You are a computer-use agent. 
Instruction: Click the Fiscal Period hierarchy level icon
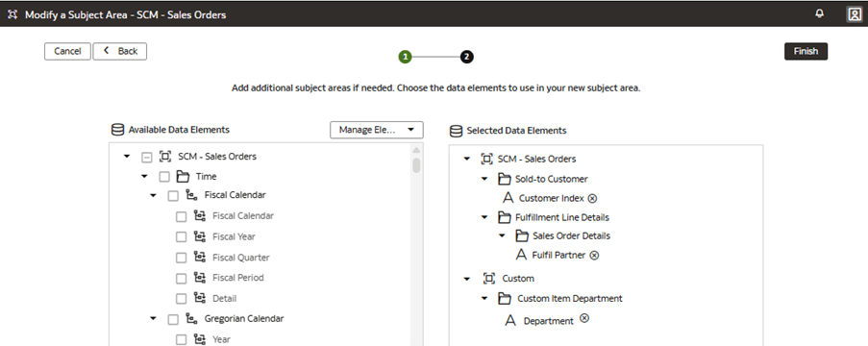pyautogui.click(x=200, y=278)
